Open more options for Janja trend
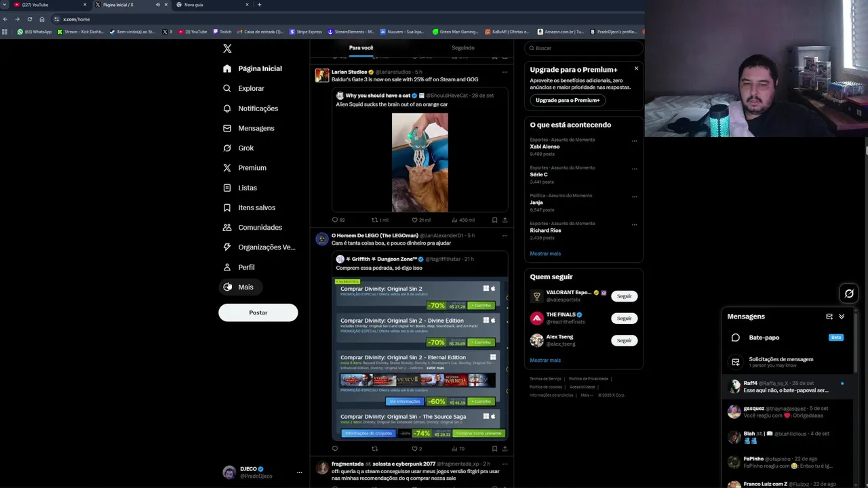The width and height of the screenshot is (868, 488). [x=634, y=197]
